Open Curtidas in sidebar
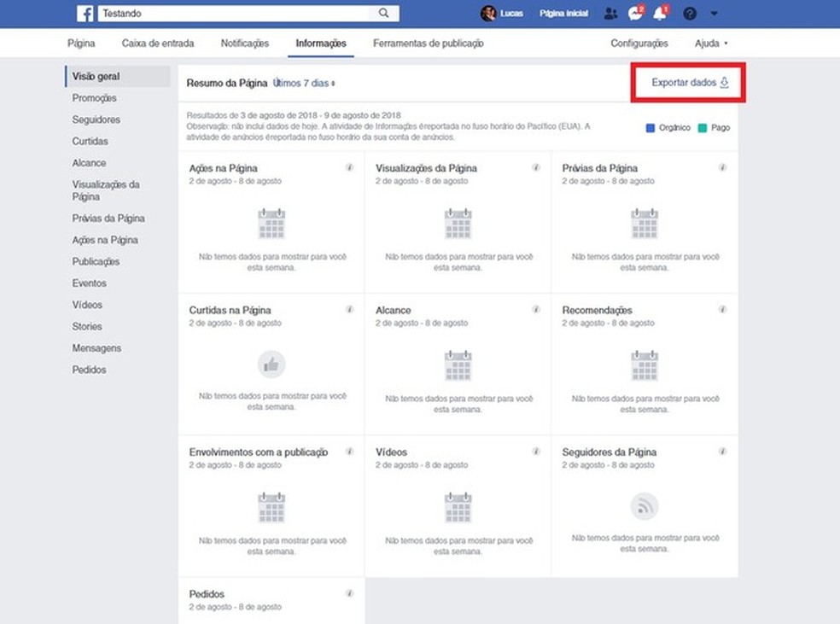The width and height of the screenshot is (840, 624). tap(90, 142)
